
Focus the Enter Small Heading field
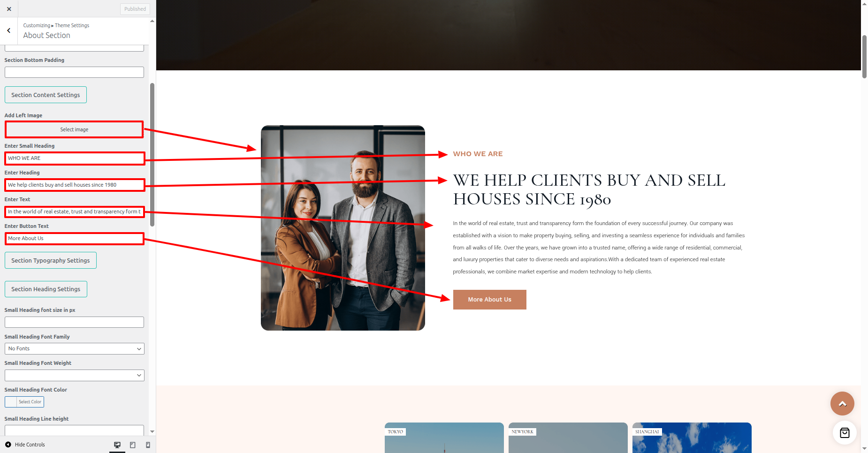[x=75, y=158]
